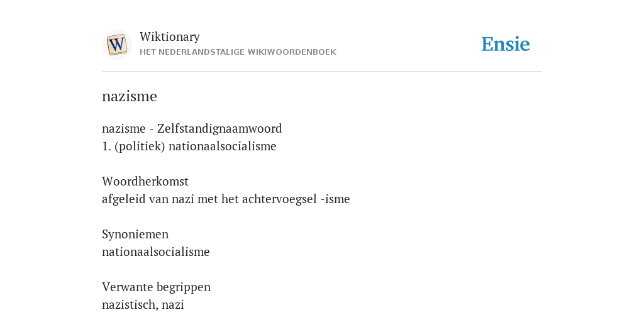Click the nazisme headword title
Viewport: 644px width, 322px height.
tap(130, 96)
